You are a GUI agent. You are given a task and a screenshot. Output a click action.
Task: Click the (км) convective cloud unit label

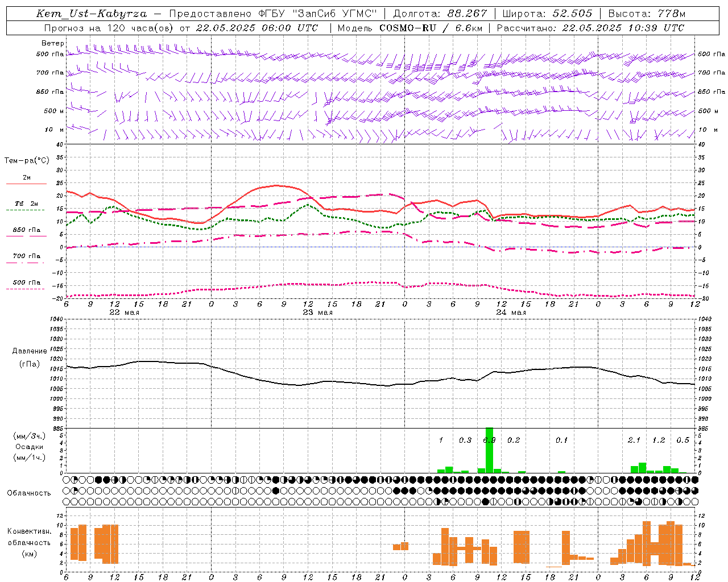point(30,554)
